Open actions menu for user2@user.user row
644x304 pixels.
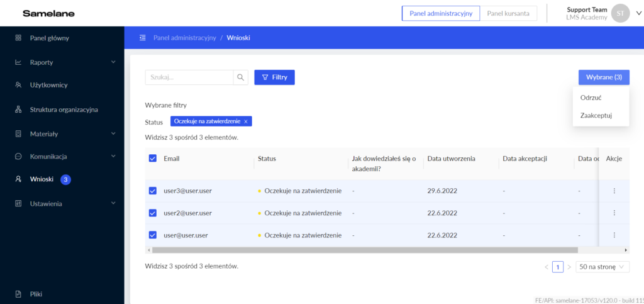[x=614, y=213]
